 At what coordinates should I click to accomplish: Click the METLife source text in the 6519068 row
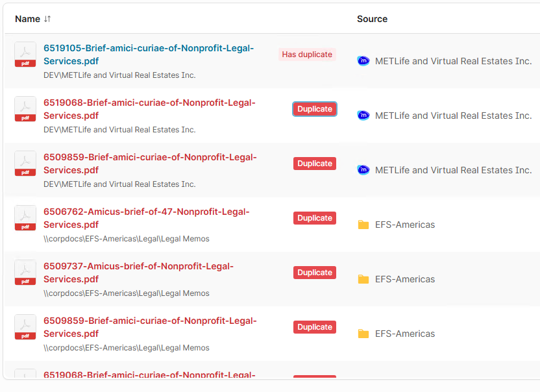pos(453,116)
